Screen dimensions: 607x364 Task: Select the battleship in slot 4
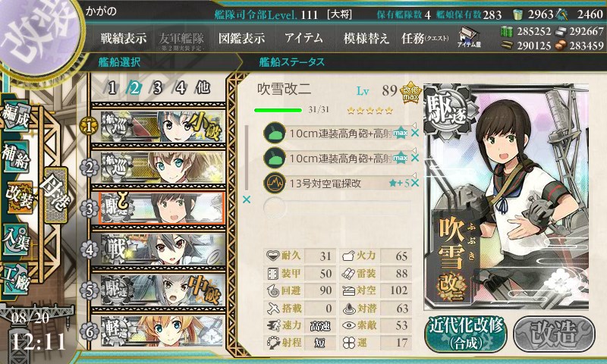[158, 249]
